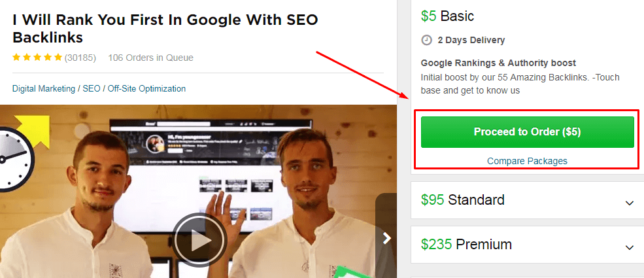644x278 pixels.
Task: Click the gig title heading
Action: (165, 28)
